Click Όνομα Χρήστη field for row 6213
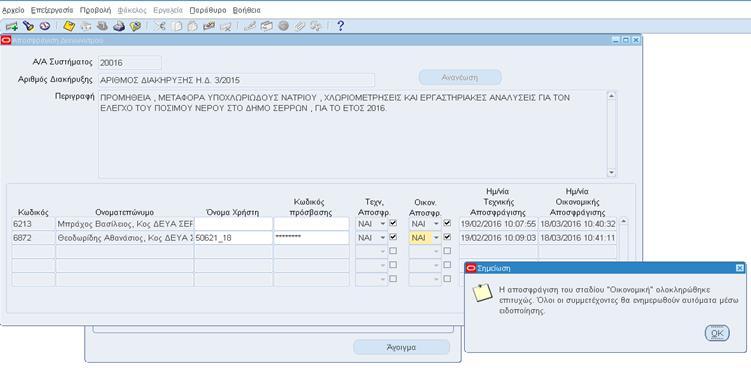Image resolution: width=751 pixels, height=368 pixels. [x=234, y=224]
